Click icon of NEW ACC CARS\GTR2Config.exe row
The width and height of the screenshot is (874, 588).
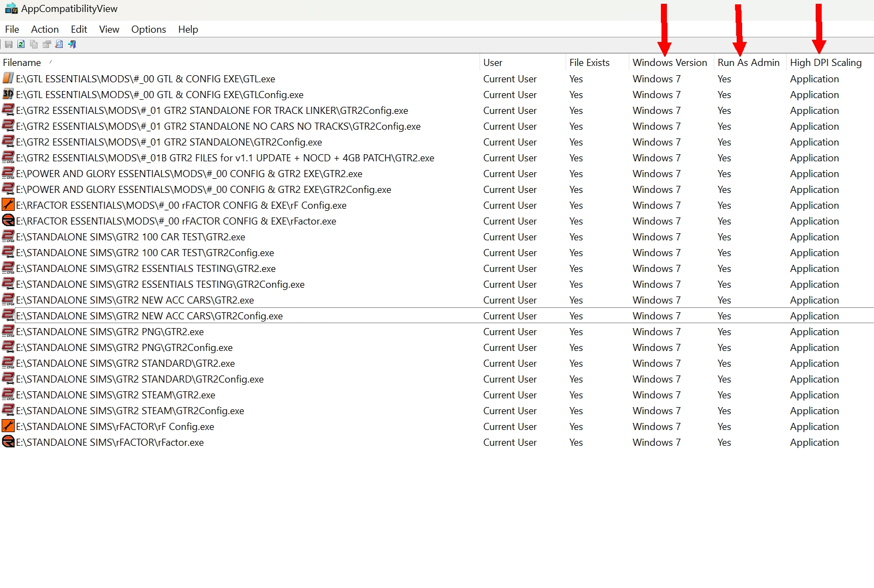[x=8, y=316]
